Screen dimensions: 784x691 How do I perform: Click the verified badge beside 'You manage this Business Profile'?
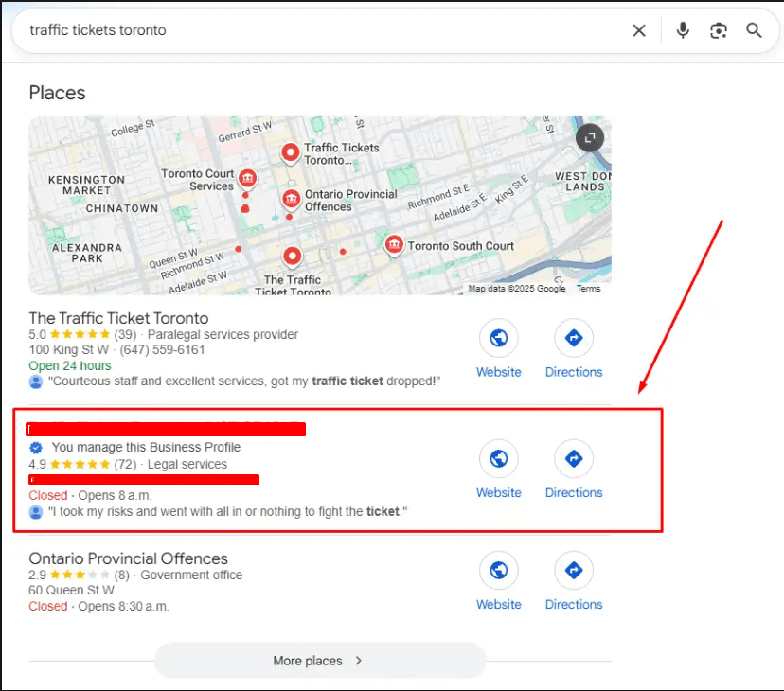pyautogui.click(x=35, y=447)
